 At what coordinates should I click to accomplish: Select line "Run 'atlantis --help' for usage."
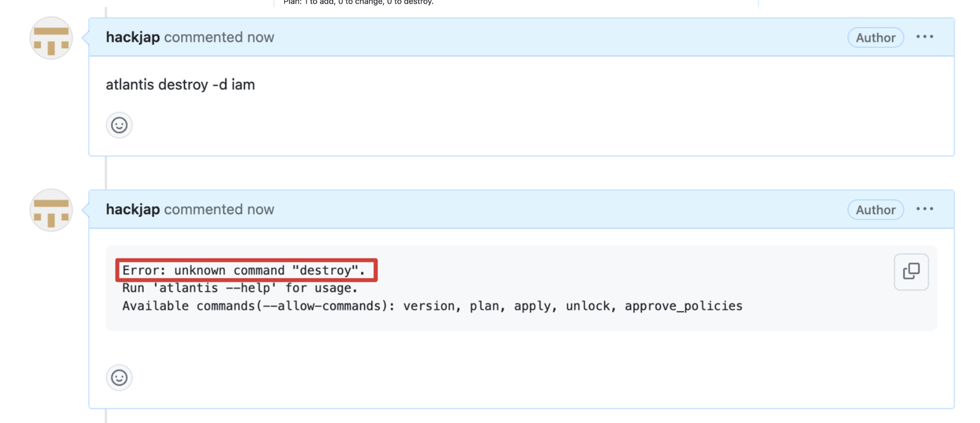[x=240, y=288]
